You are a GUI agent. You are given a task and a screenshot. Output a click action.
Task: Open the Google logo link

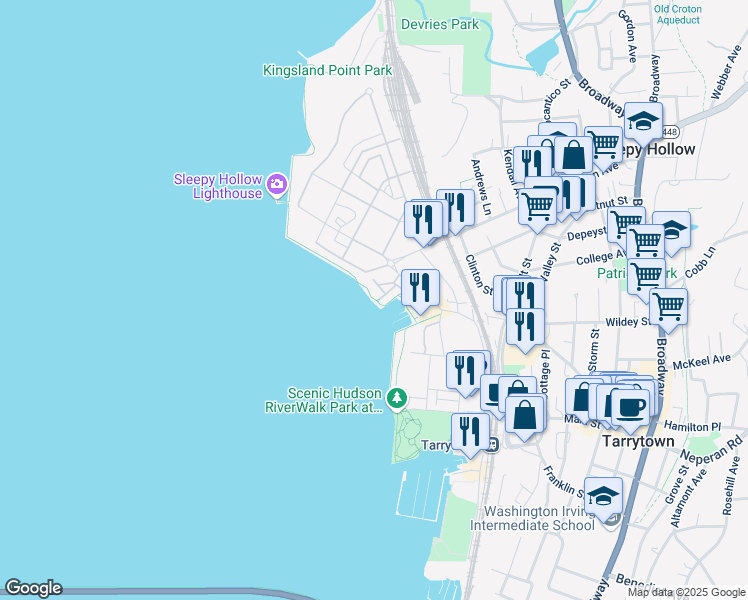click(33, 588)
